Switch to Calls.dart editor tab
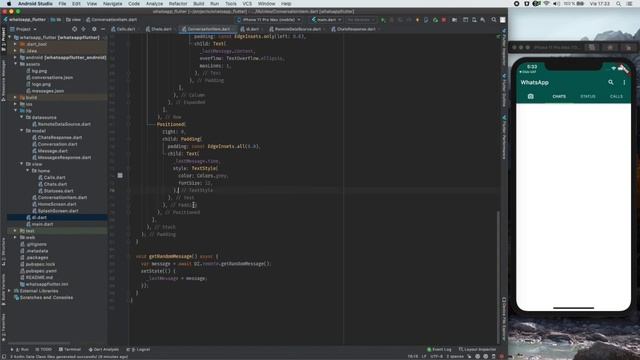This screenshot has width=640, height=360. click(x=123, y=29)
